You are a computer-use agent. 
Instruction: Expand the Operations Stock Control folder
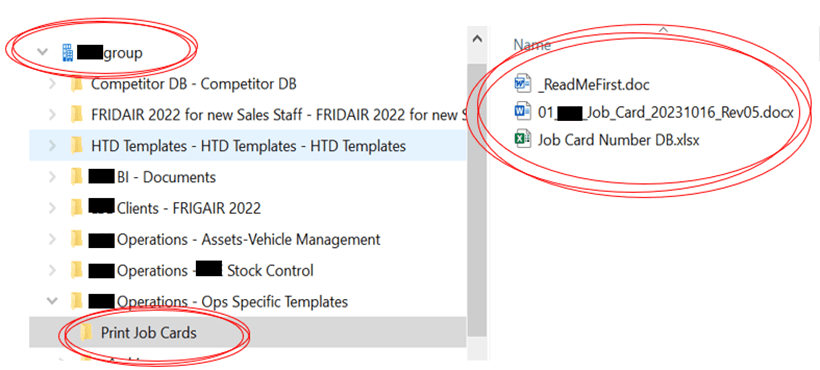click(52, 271)
